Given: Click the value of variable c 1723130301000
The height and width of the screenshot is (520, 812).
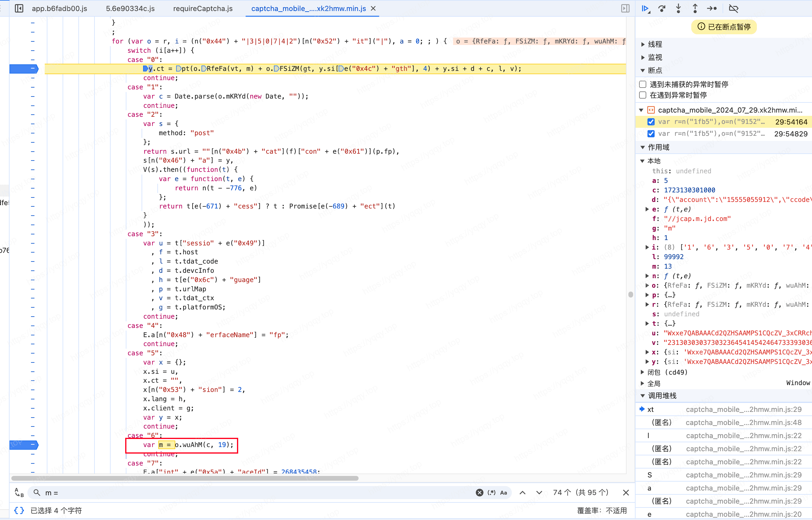Looking at the screenshot, I should tap(689, 190).
